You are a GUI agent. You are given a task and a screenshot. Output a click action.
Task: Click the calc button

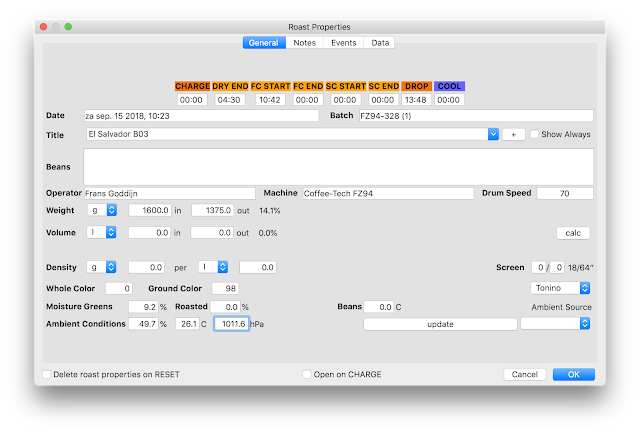click(573, 233)
